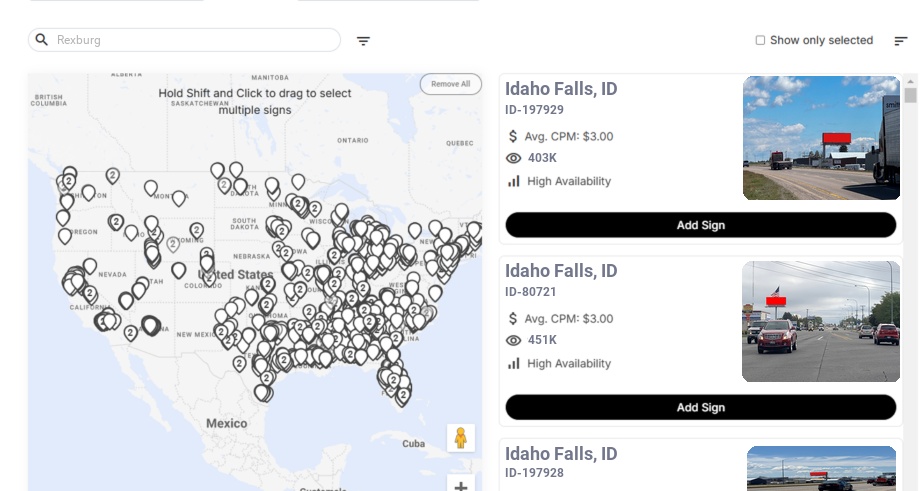
Task: Click the dollar CPM icon for ID-197929
Action: tap(514, 136)
